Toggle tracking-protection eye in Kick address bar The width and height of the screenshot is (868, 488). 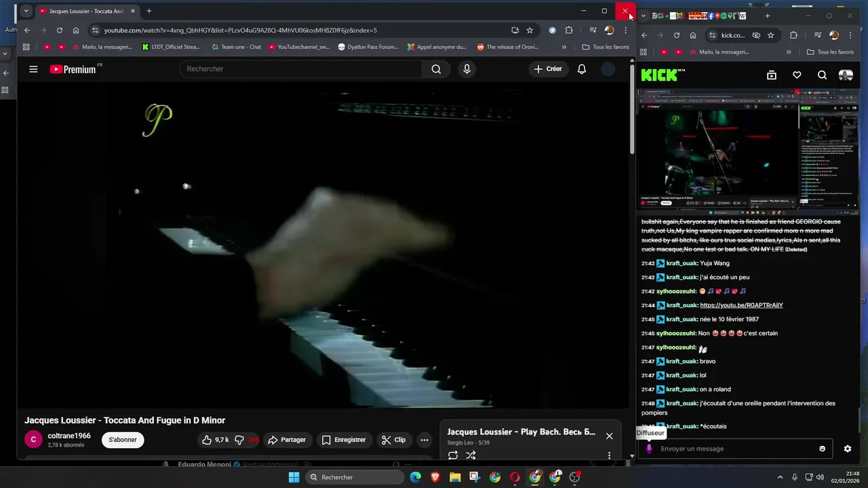pos(756,35)
